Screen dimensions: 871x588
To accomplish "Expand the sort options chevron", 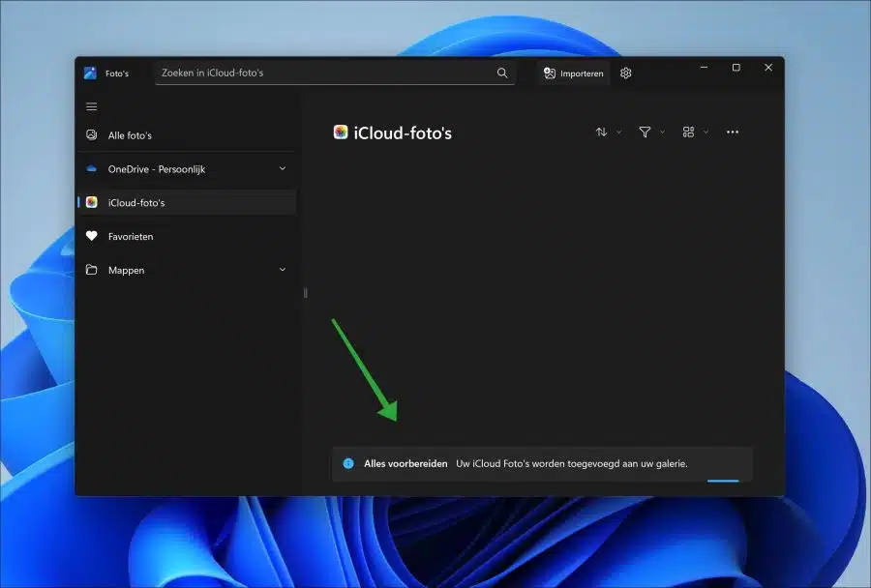I will [618, 132].
